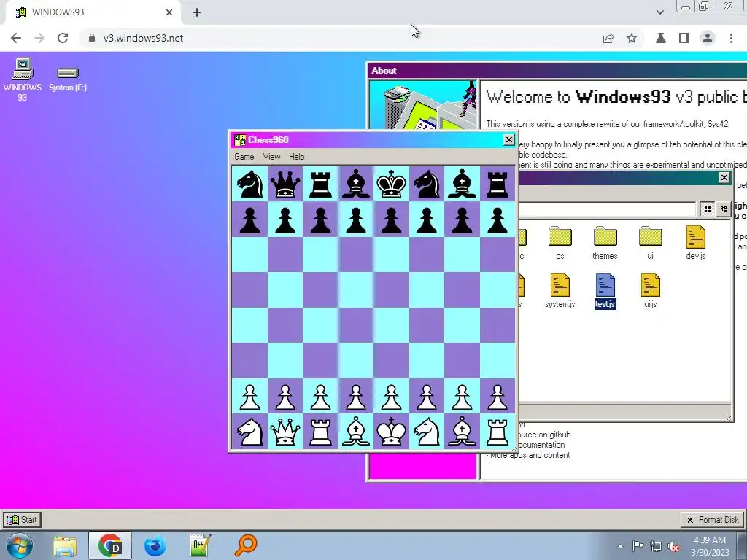The width and height of the screenshot is (747, 560).
Task: Click the Chrome icon in Windows taskbar
Action: [110, 545]
